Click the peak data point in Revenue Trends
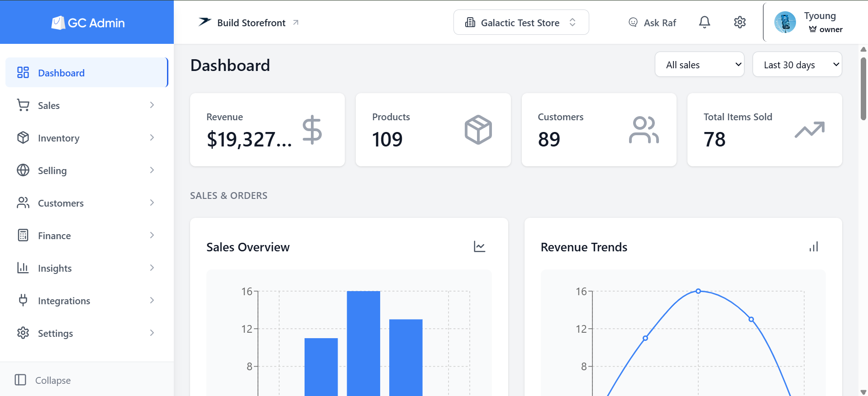 click(x=698, y=291)
